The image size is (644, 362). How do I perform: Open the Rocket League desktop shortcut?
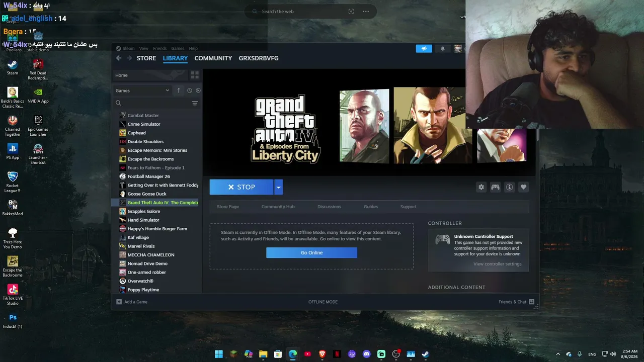(x=13, y=183)
